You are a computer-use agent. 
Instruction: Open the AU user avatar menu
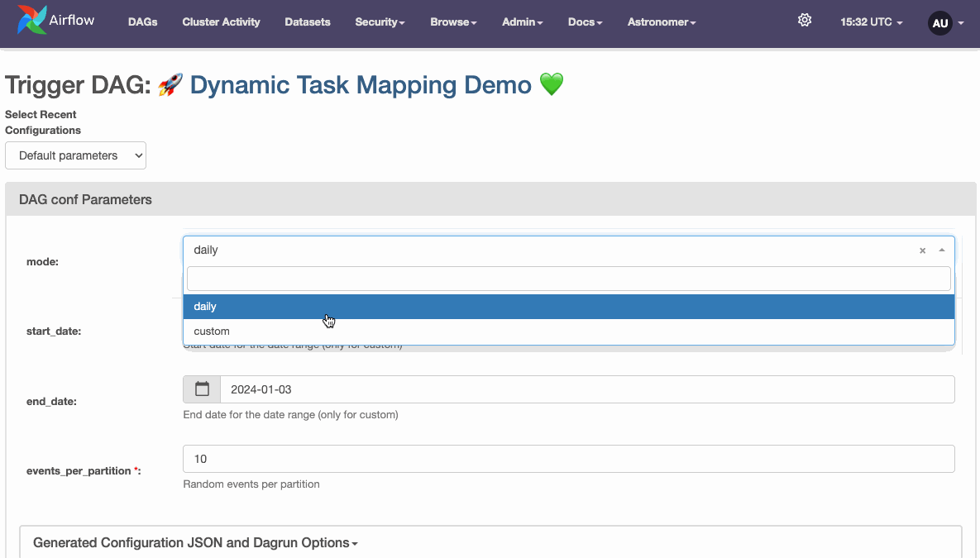tap(940, 23)
